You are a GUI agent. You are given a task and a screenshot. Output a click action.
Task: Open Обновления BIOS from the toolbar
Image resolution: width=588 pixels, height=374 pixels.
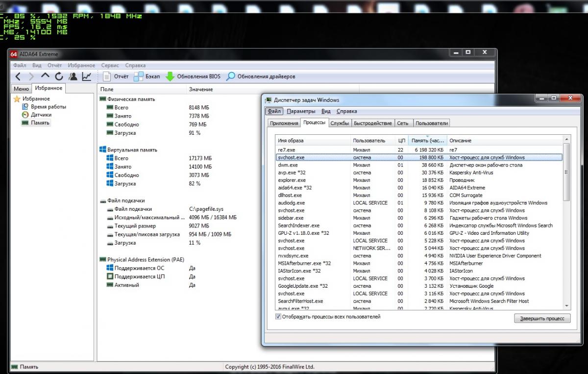point(193,76)
